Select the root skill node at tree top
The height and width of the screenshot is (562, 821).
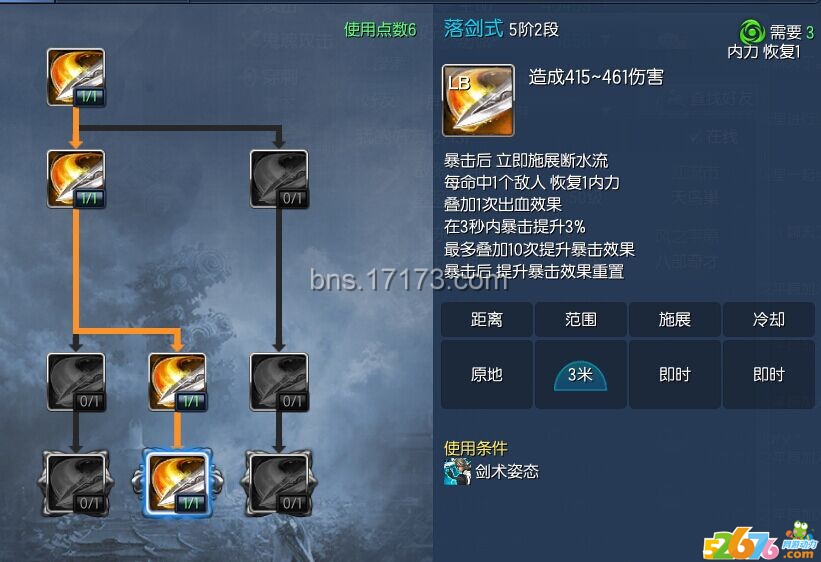[x=76, y=78]
